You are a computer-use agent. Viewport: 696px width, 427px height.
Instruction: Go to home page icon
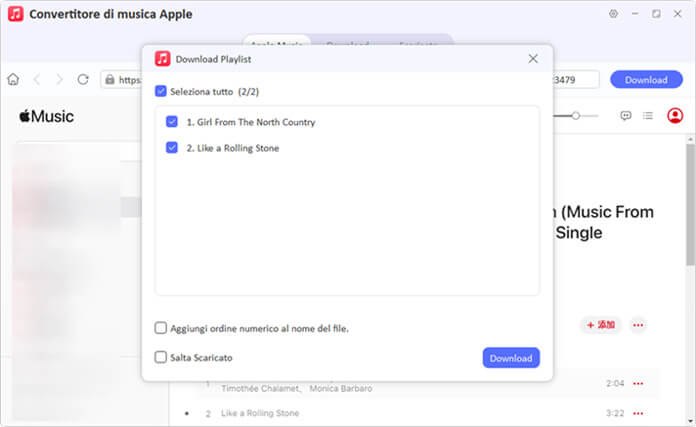coord(13,79)
